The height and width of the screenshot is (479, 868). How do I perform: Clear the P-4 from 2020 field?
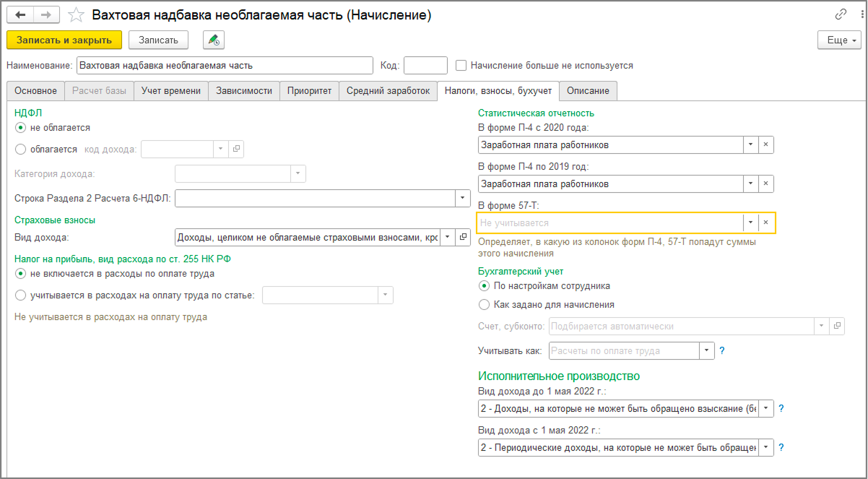click(x=766, y=144)
